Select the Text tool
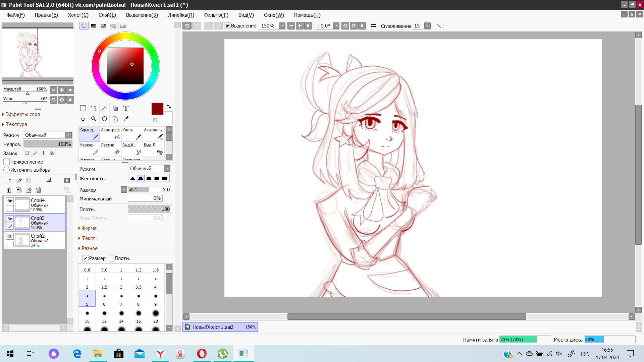Screen dimensions: 644x362 126,108
